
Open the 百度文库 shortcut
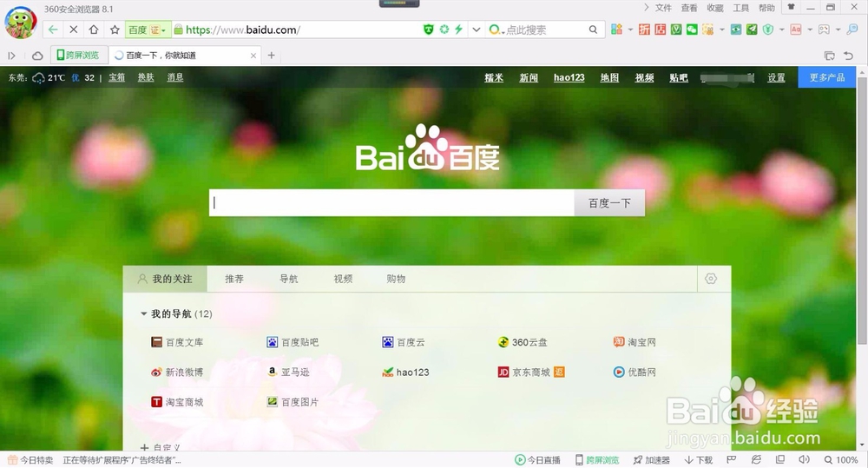pos(177,342)
